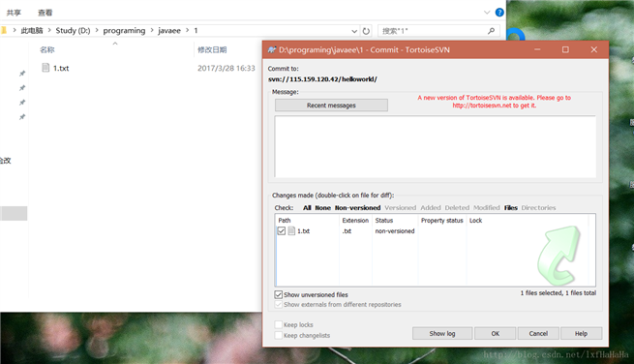Select None in the Check filter row
The width and height of the screenshot is (634, 364).
coord(322,207)
